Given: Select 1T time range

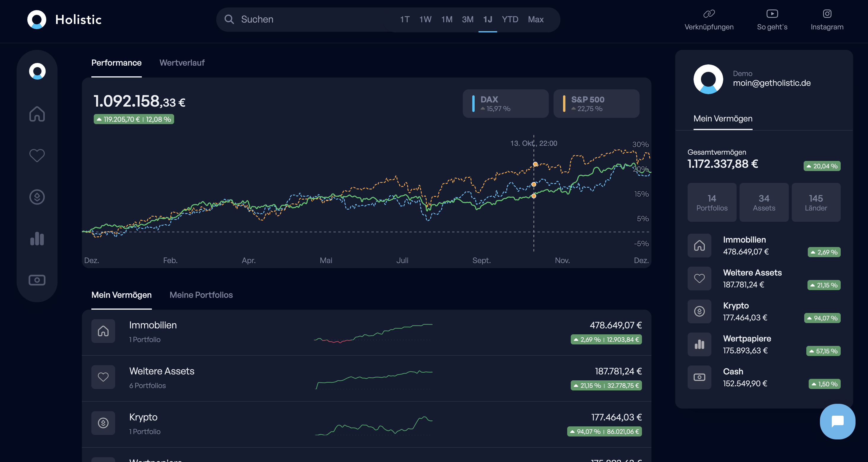Looking at the screenshot, I should coord(405,20).
